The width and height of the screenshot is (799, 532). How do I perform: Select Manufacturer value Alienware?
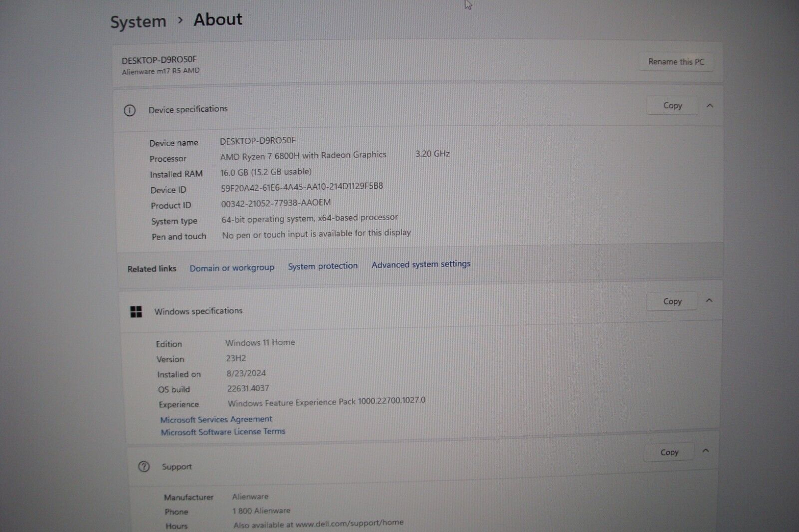pos(250,497)
